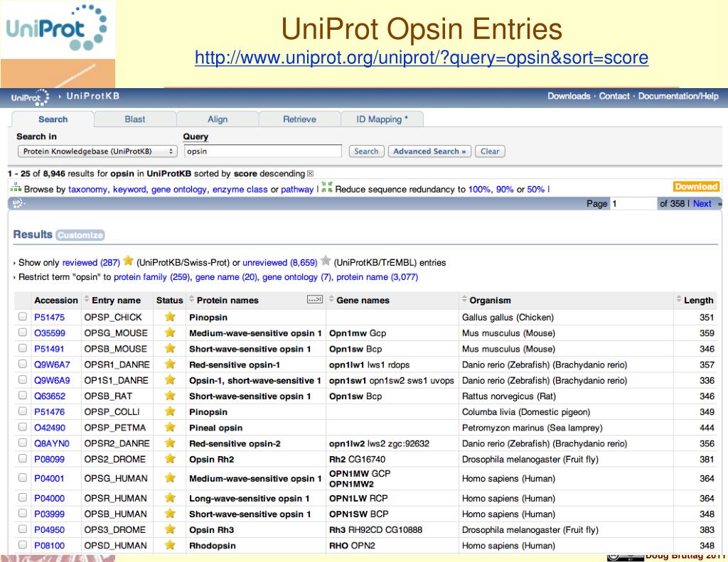Click the Clear button

(490, 151)
